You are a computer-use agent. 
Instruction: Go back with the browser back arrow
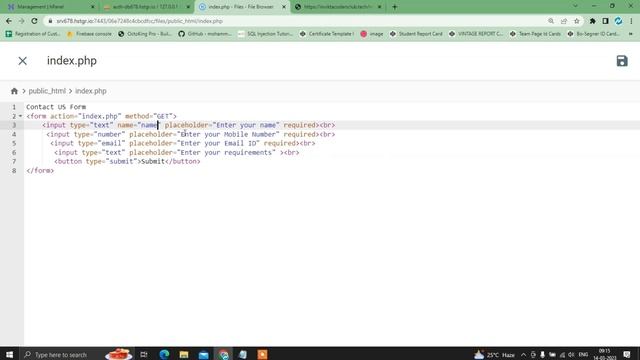point(9,21)
